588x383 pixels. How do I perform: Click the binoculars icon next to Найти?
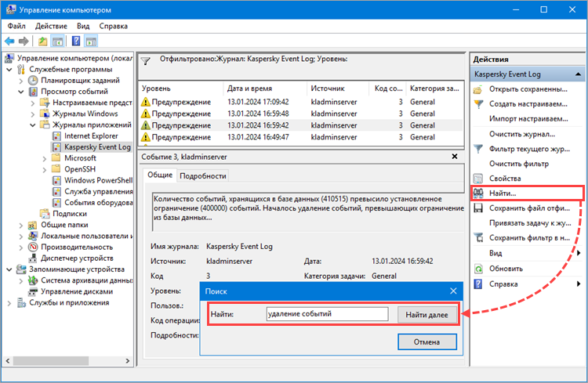478,193
